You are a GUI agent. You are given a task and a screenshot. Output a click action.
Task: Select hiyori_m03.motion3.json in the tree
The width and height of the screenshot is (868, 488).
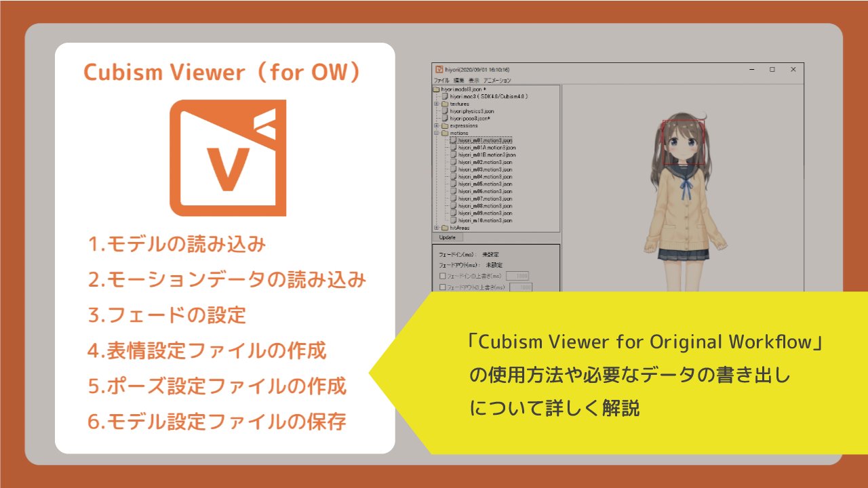click(485, 169)
